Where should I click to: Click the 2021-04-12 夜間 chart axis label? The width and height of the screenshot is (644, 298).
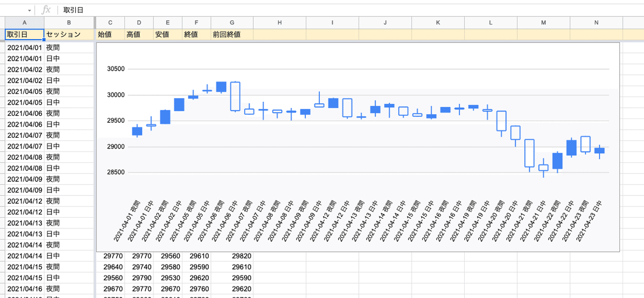[x=322, y=221]
